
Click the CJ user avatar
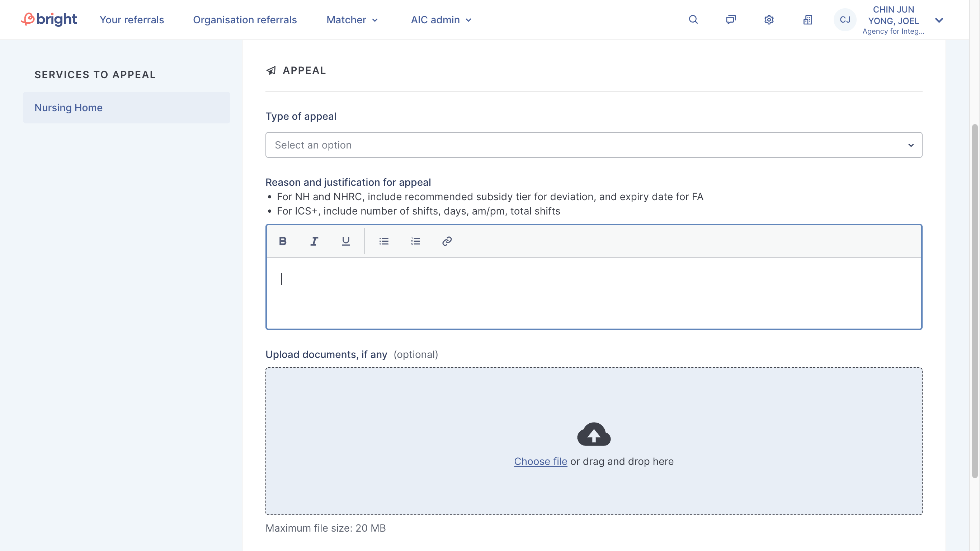(x=845, y=19)
